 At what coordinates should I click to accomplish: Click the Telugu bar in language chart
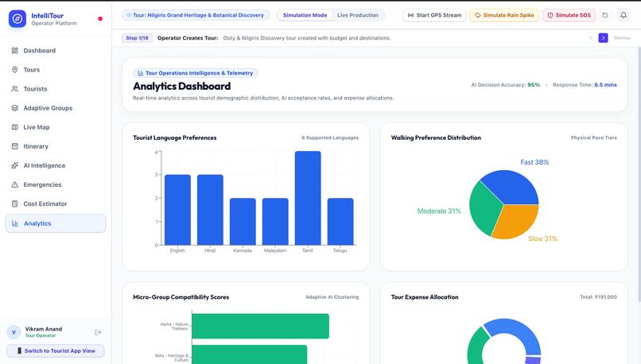click(340, 222)
